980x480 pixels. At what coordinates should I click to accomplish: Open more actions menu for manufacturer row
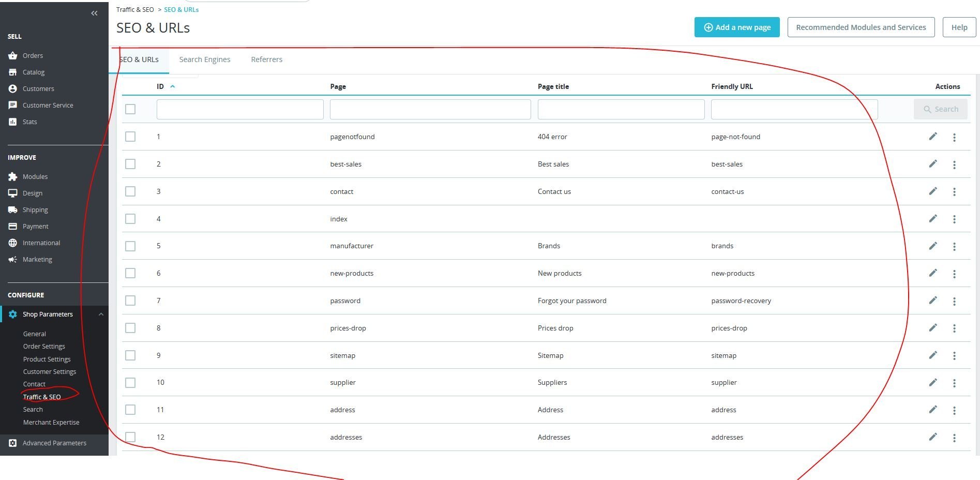tap(954, 247)
